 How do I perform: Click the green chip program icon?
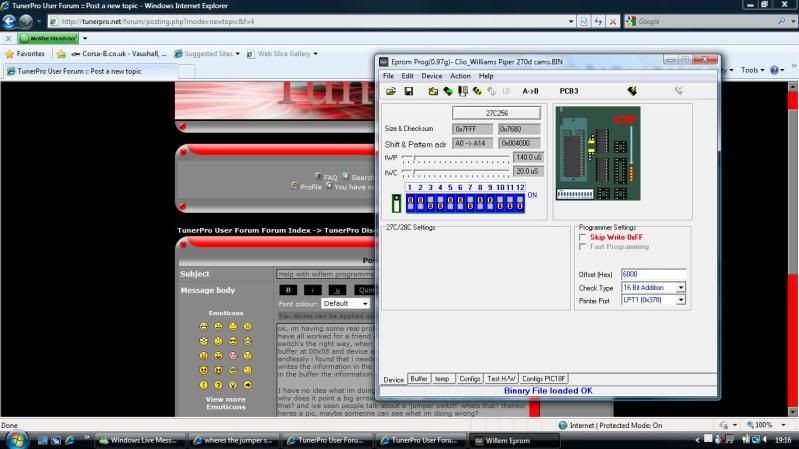448,91
